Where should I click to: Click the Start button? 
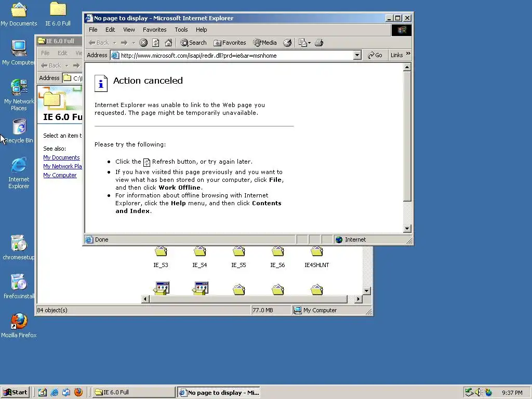tap(15, 392)
